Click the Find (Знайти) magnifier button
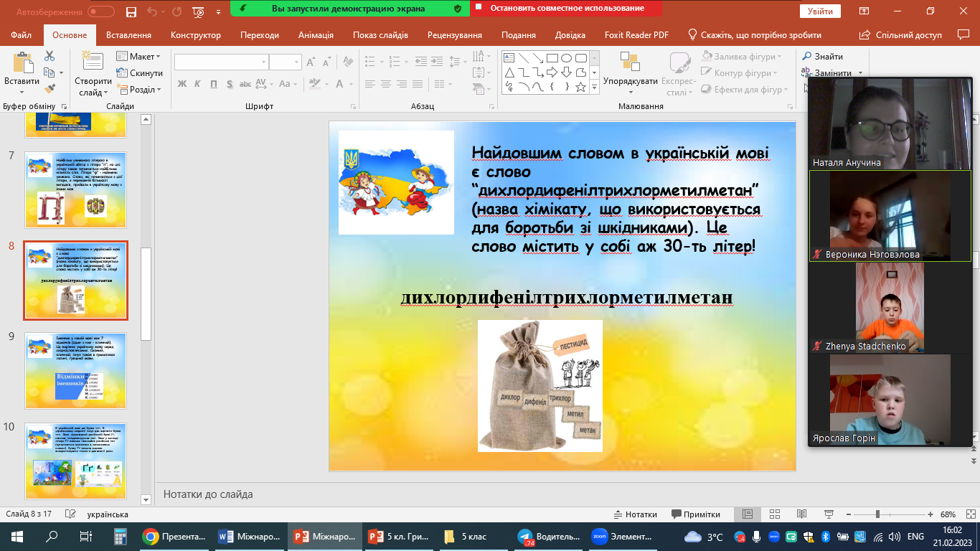 pos(823,57)
